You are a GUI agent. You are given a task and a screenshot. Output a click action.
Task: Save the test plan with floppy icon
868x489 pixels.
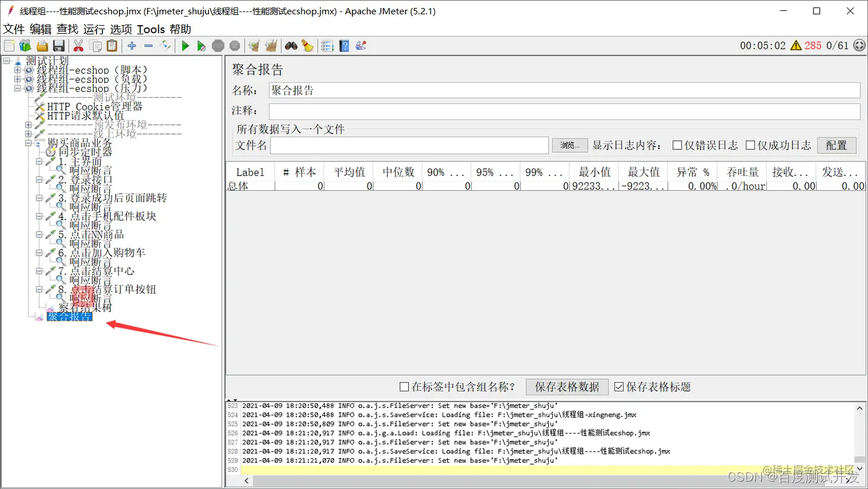click(59, 46)
